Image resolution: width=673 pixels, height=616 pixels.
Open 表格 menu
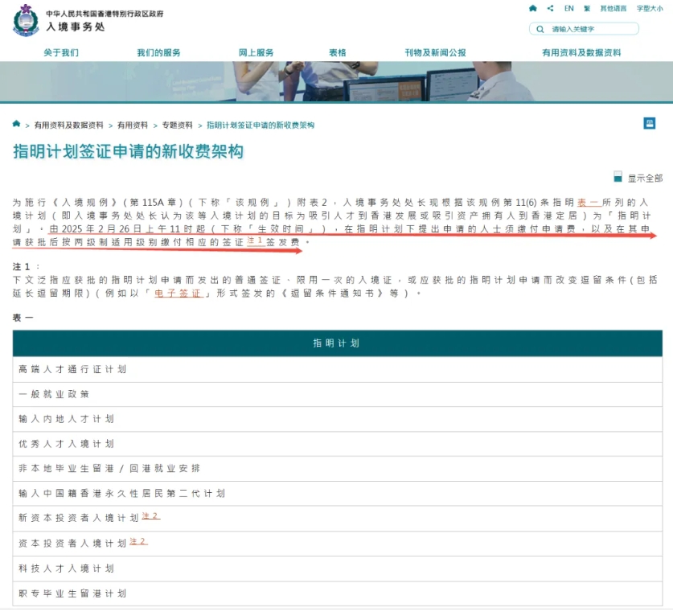point(338,52)
